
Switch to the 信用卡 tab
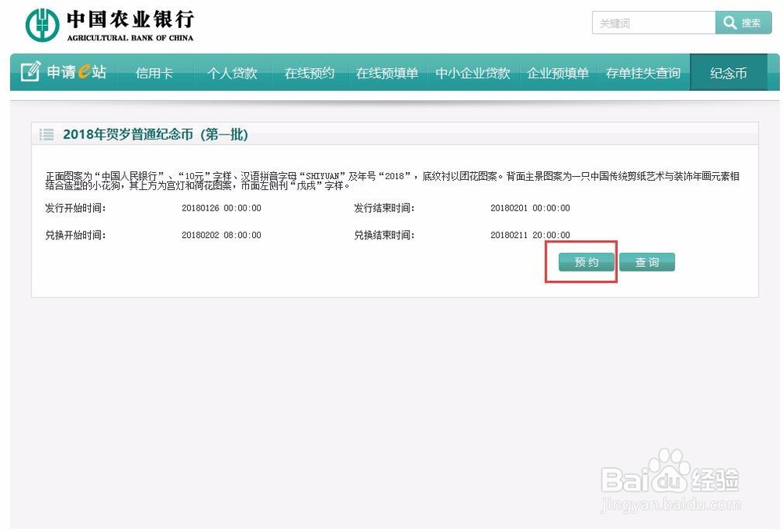tap(153, 72)
